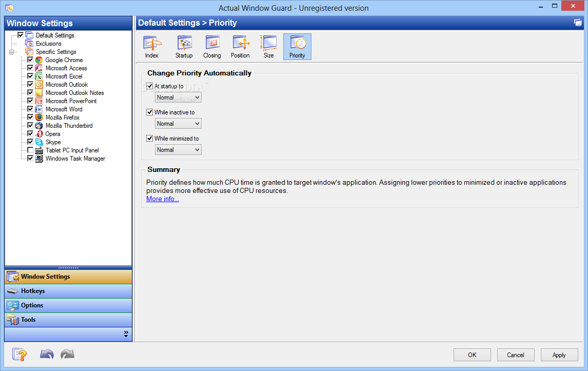Click the Microsoft Word app icon
The height and width of the screenshot is (371, 588).
[39, 109]
